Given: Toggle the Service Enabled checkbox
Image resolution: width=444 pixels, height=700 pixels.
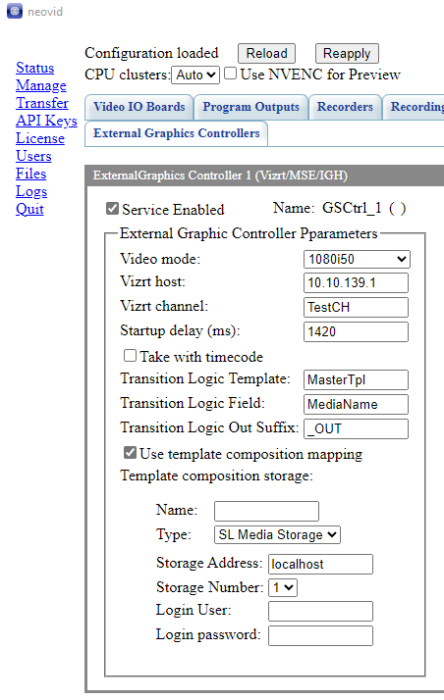Looking at the screenshot, I should click(112, 208).
